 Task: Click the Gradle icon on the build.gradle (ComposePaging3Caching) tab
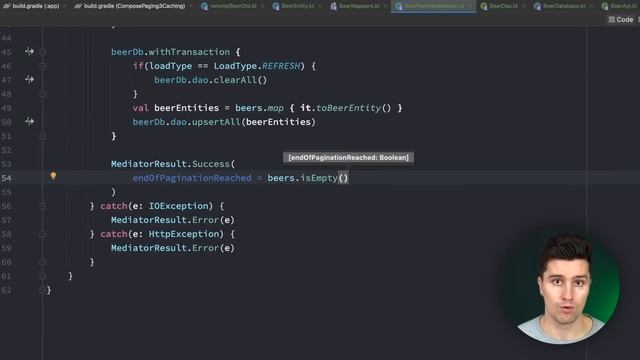78,6
